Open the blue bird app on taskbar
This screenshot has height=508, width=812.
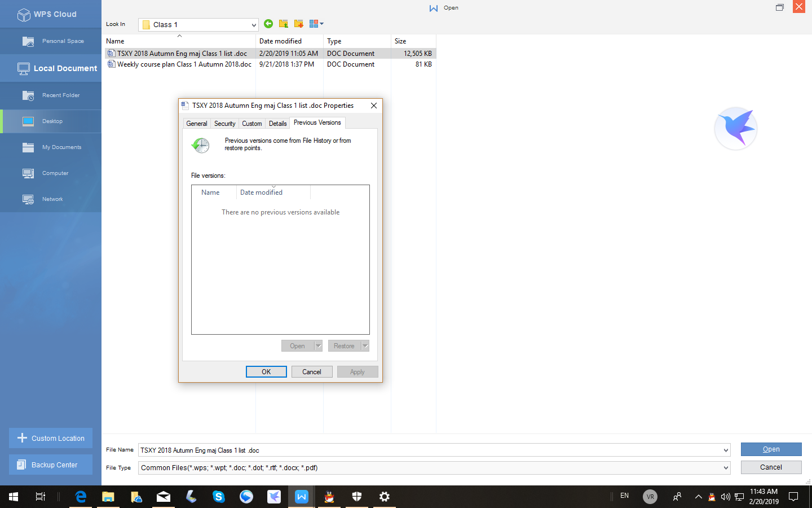(x=274, y=497)
